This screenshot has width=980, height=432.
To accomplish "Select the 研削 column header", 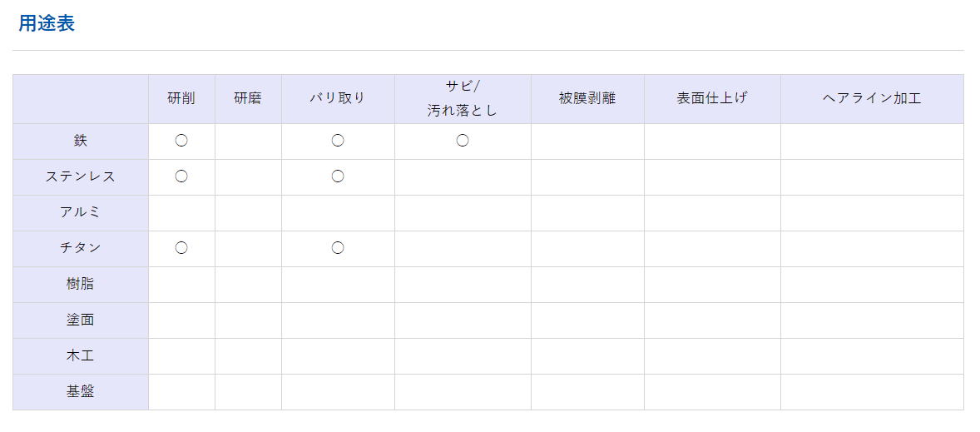I will tap(181, 99).
